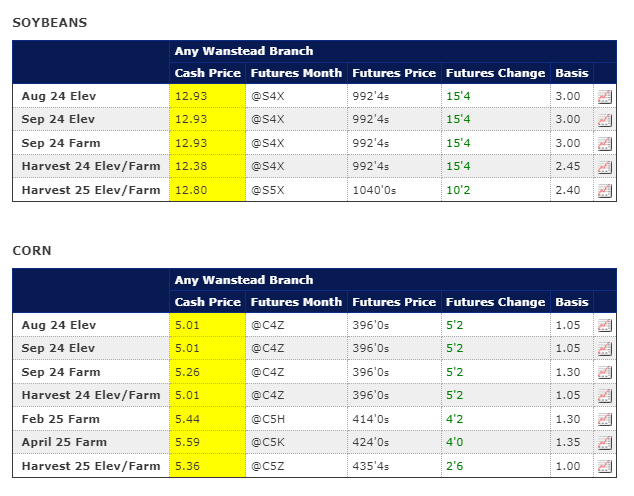Select the 5.59 corn cash price cell

pyautogui.click(x=187, y=442)
